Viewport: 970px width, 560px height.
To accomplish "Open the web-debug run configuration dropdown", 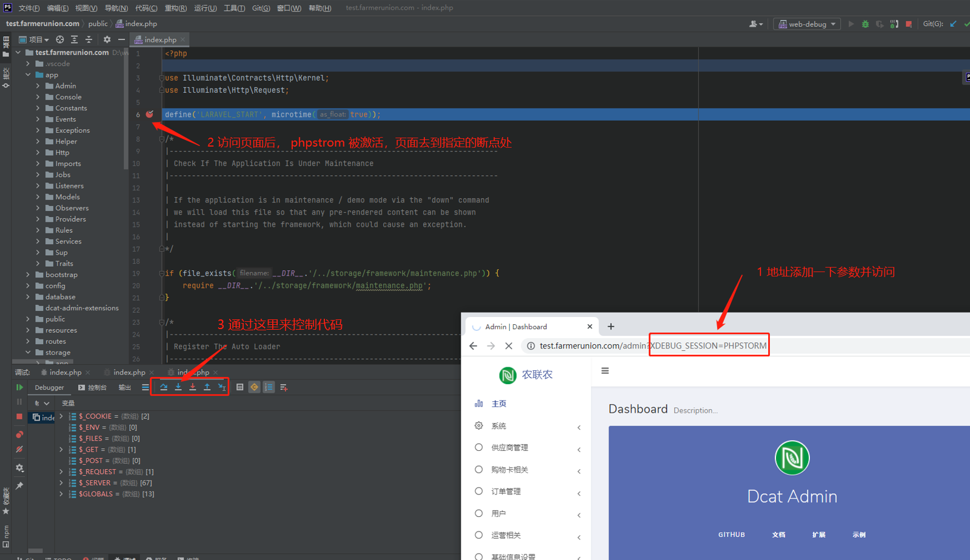I will tap(808, 24).
